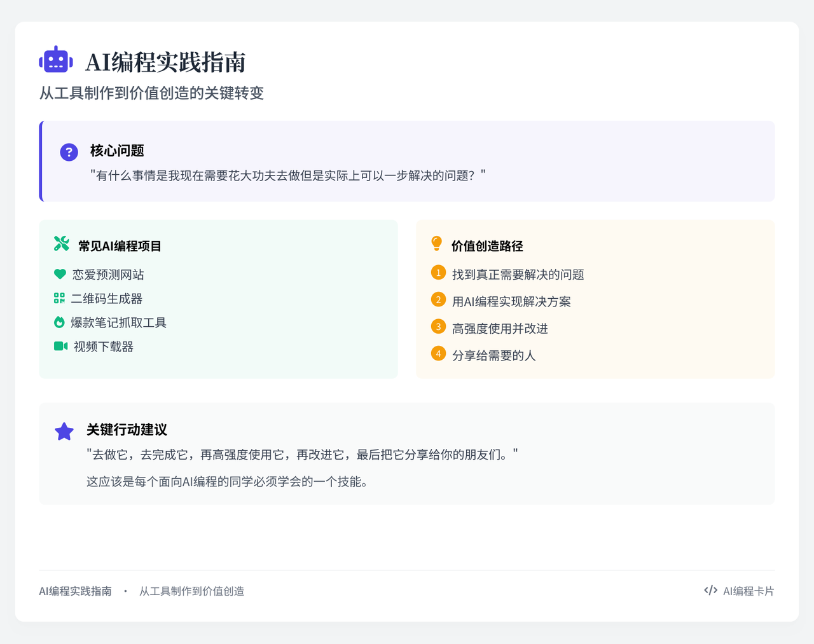Viewport: 814px width, 644px height.
Task: Click the heart icon beside 恋爱预测网站
Action: click(60, 274)
